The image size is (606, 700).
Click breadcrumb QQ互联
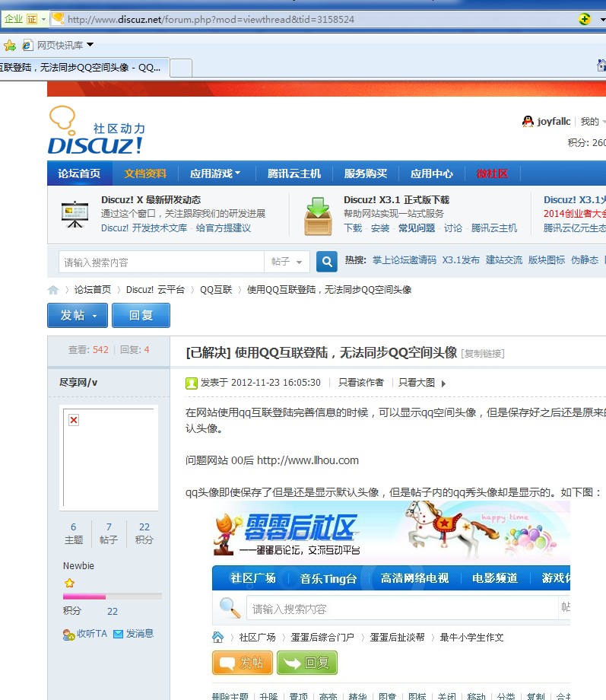point(216,290)
